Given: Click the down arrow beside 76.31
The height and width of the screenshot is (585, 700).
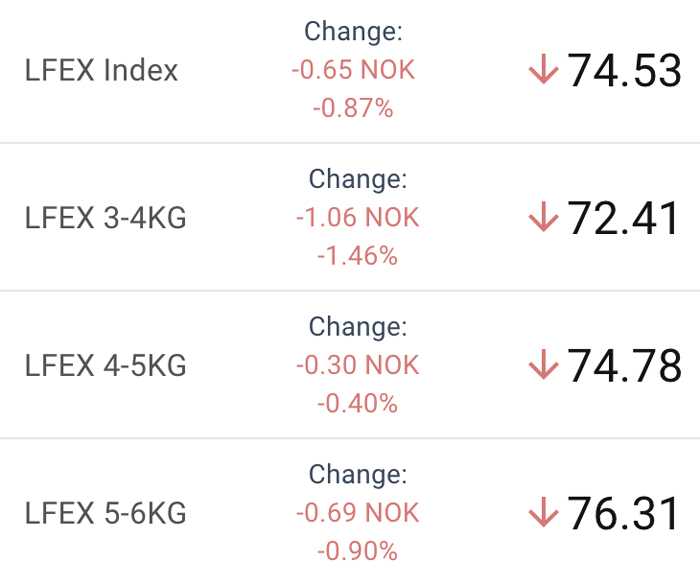Looking at the screenshot, I should point(543,512).
